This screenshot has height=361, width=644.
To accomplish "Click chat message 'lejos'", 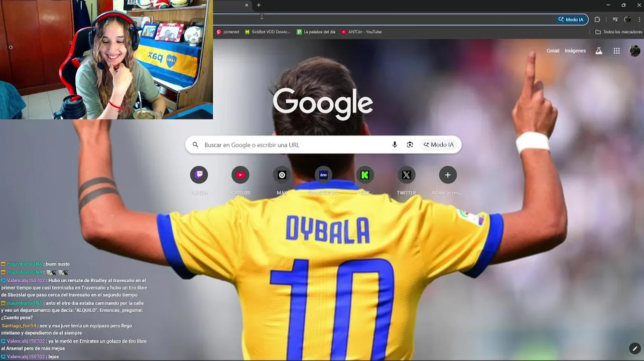I will (x=54, y=357).
